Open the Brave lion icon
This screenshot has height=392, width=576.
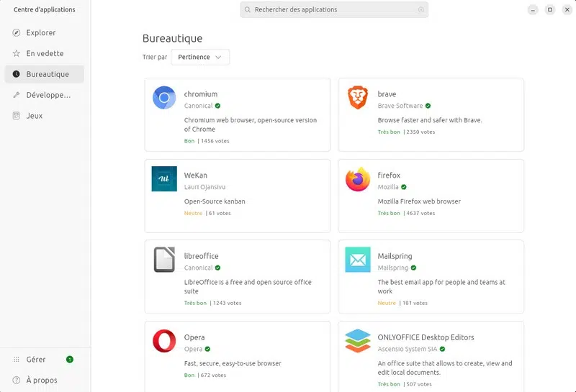click(x=358, y=98)
